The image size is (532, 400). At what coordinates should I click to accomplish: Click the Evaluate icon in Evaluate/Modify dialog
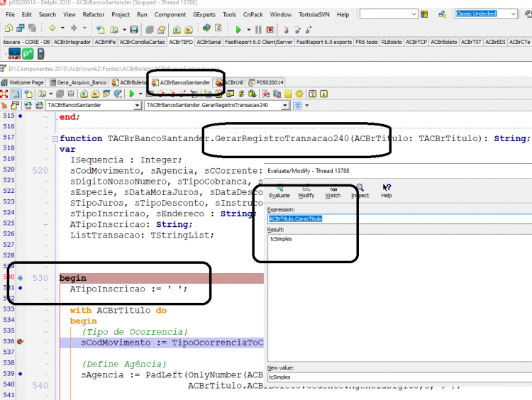click(x=279, y=191)
